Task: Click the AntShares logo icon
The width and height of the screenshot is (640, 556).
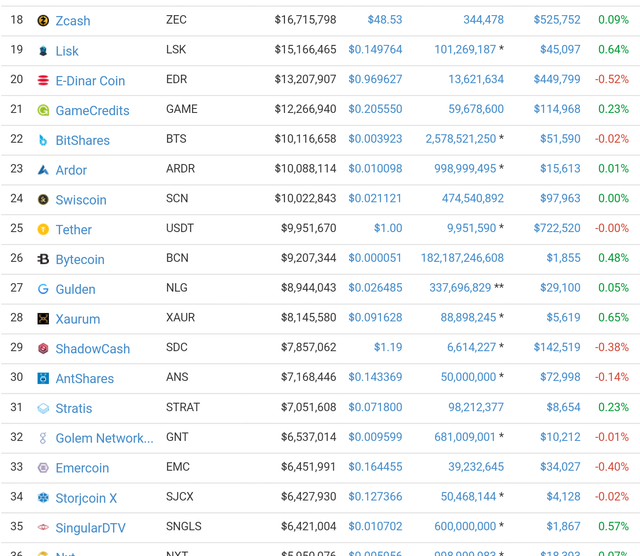Action: (43, 378)
